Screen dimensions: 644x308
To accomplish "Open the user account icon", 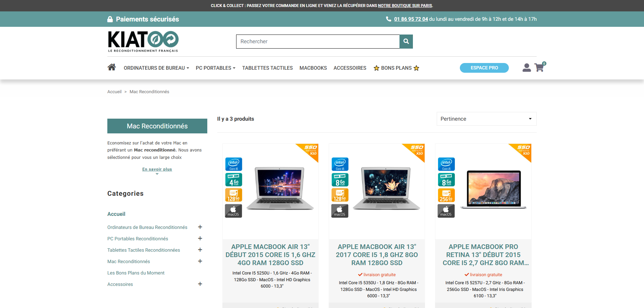I will click(527, 68).
